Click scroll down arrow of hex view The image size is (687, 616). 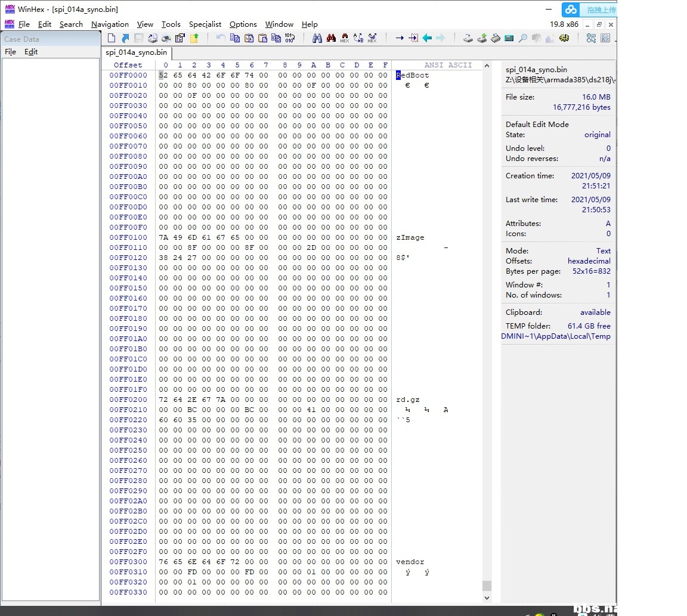click(487, 598)
